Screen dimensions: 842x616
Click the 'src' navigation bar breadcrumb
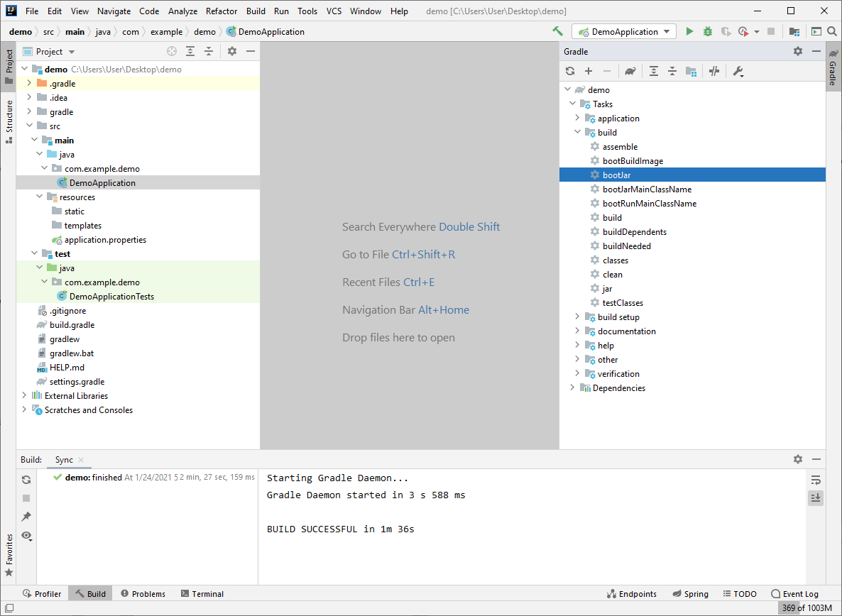click(x=48, y=32)
